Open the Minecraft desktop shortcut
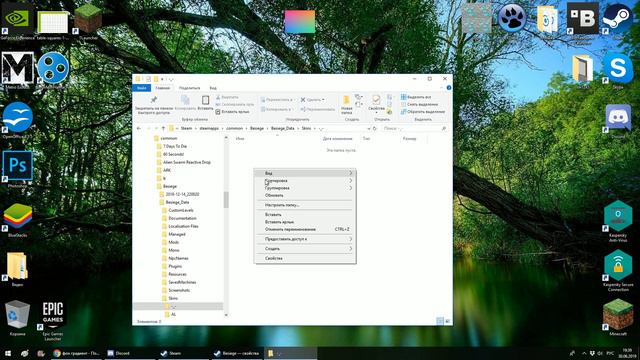The image size is (640, 360). [x=618, y=317]
